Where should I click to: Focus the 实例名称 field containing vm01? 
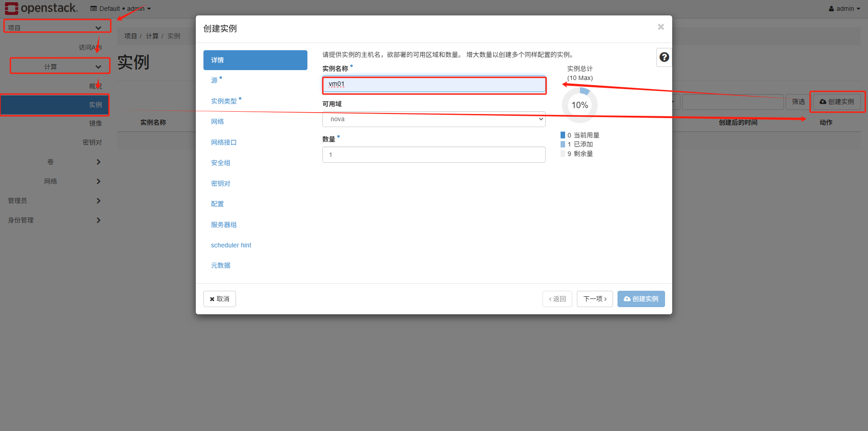pyautogui.click(x=434, y=84)
